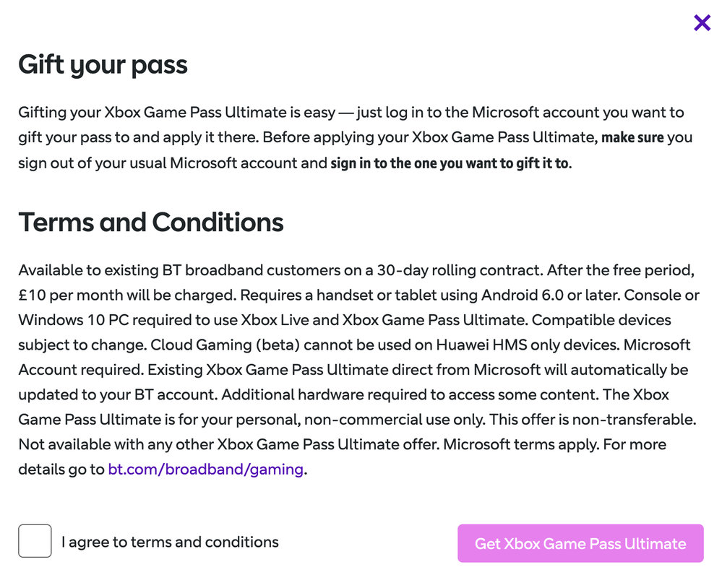The image size is (722, 588).
Task: Click the bold "make sure" text
Action: tap(632, 138)
